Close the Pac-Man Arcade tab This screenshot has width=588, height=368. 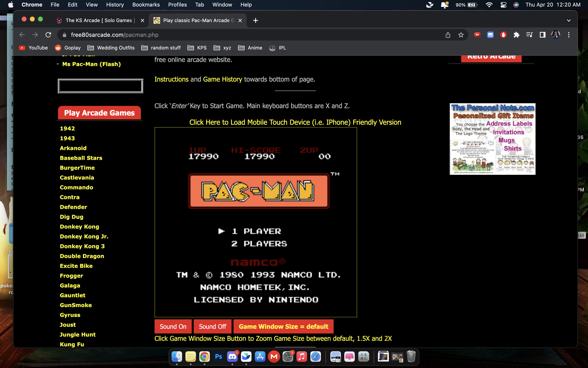[x=240, y=20]
